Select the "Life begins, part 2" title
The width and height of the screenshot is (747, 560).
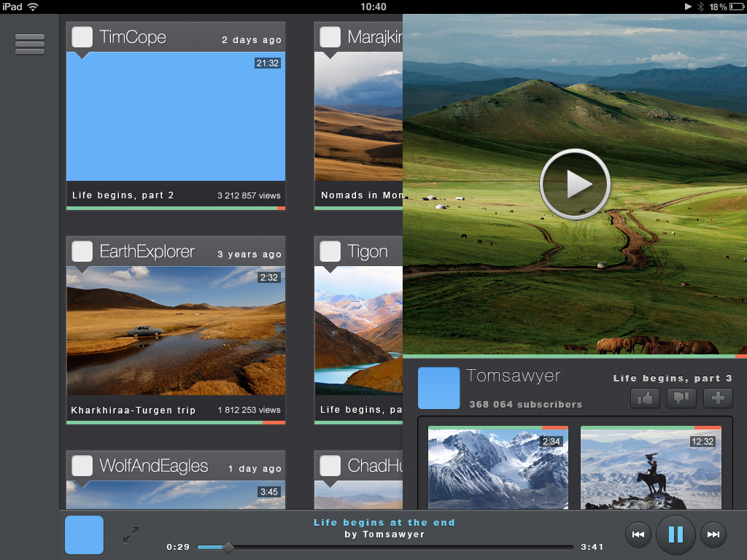coord(123,195)
